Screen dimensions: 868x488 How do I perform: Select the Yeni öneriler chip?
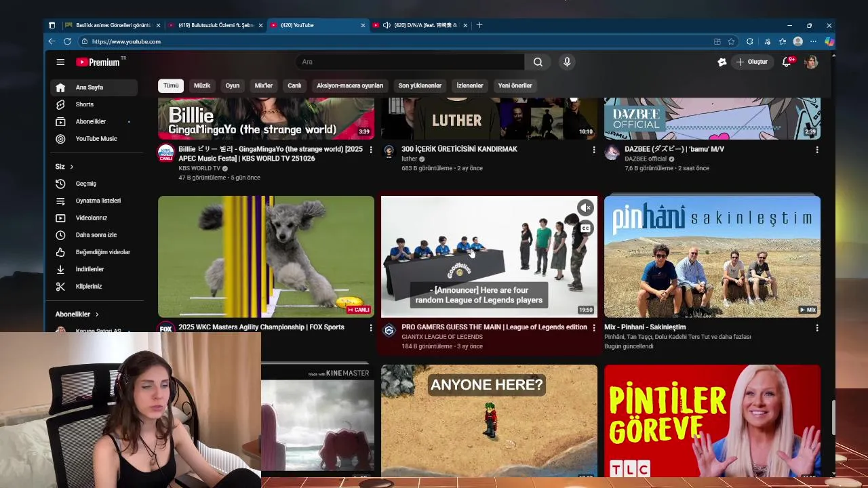tap(515, 85)
